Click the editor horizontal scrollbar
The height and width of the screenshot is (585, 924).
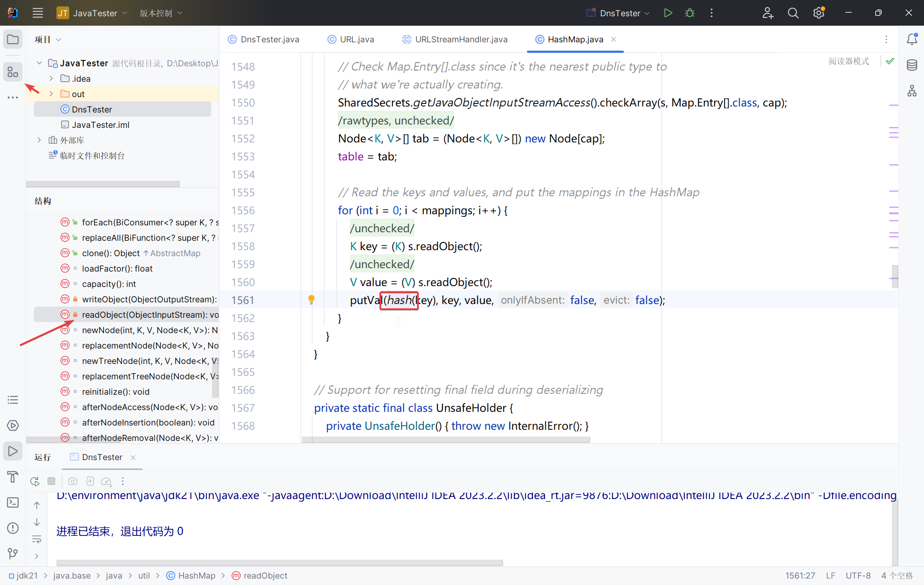coord(446,440)
